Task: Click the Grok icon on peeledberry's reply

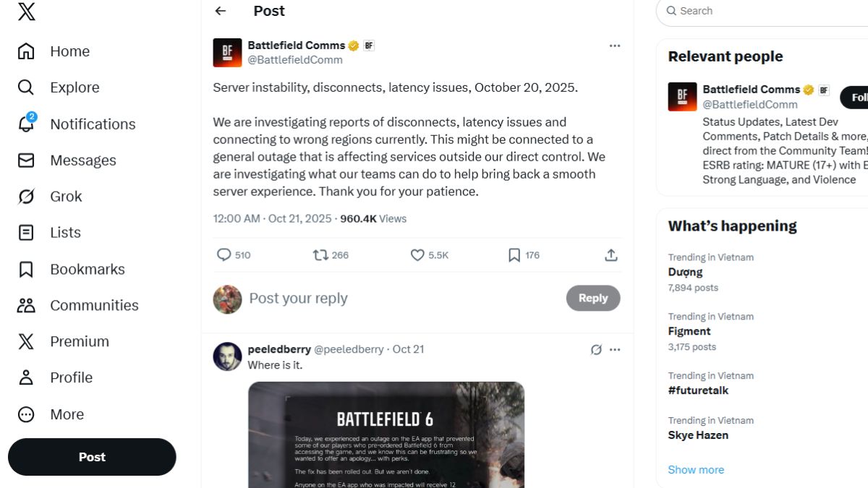Action: 596,350
